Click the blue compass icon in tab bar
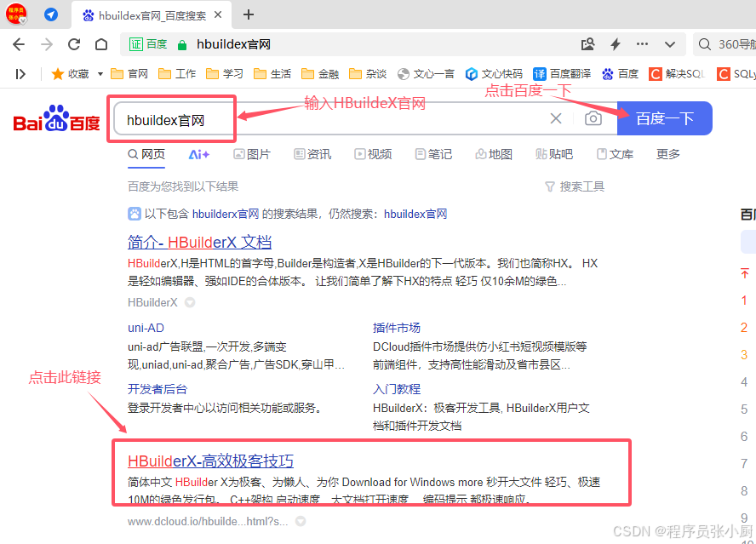This screenshot has height=544, width=756. pyautogui.click(x=51, y=14)
